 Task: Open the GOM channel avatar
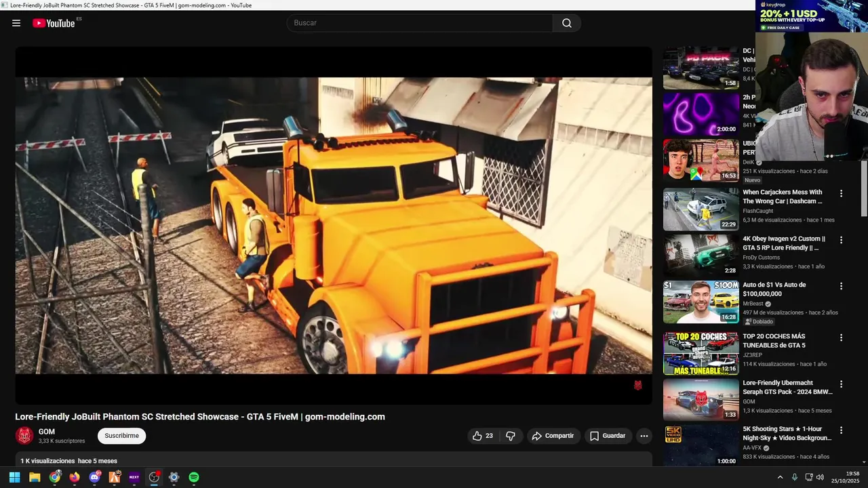click(24, 436)
